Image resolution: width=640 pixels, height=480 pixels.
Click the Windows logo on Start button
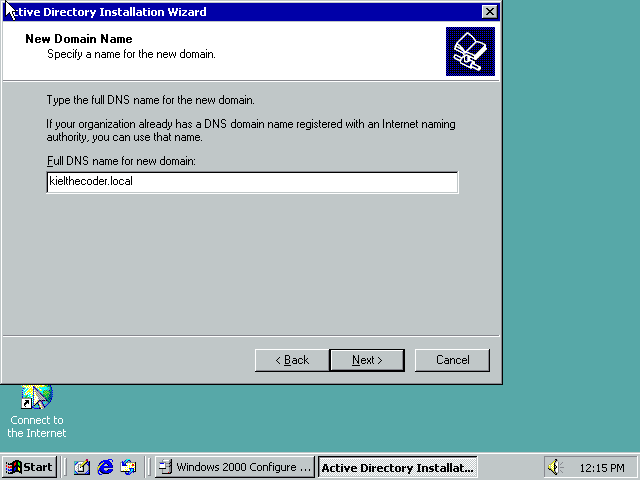point(14,467)
